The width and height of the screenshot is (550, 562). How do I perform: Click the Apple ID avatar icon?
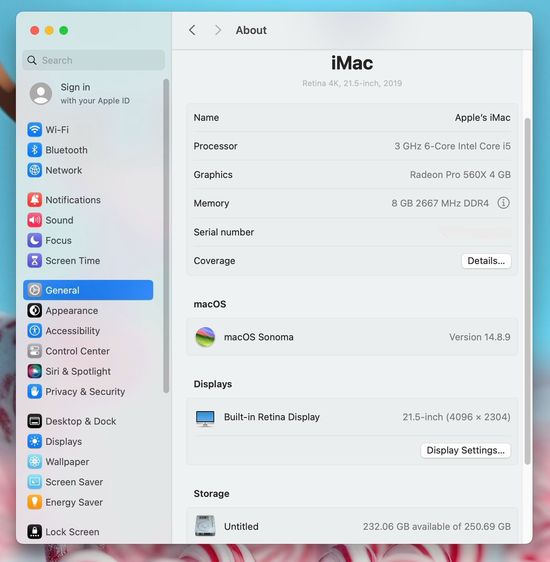(x=40, y=94)
